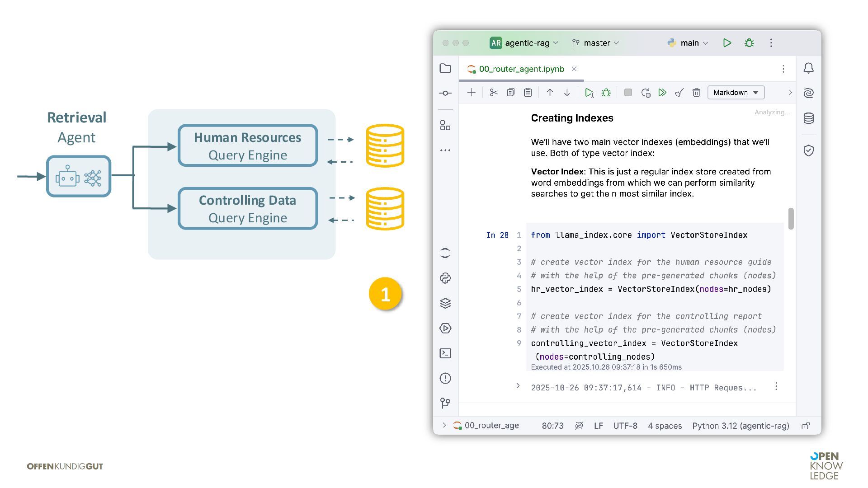Click the editor vertical scrollbar thumb
868x488 pixels.
791,219
